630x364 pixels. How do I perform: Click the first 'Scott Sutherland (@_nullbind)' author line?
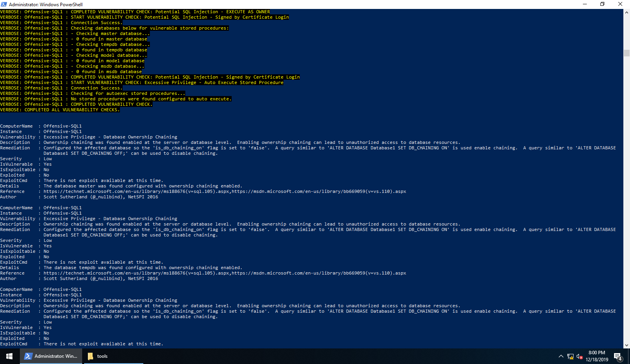point(101,197)
